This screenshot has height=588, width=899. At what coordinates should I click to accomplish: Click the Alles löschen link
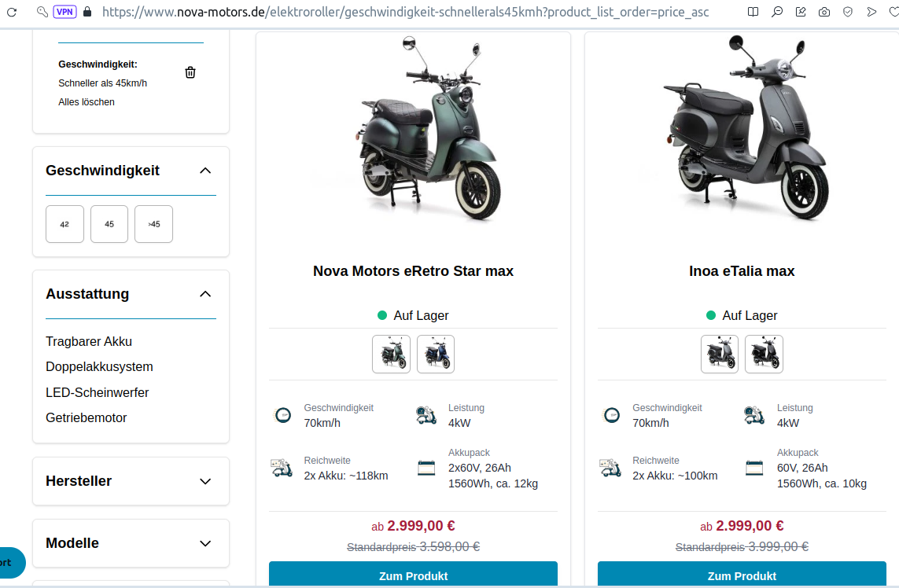[87, 101]
